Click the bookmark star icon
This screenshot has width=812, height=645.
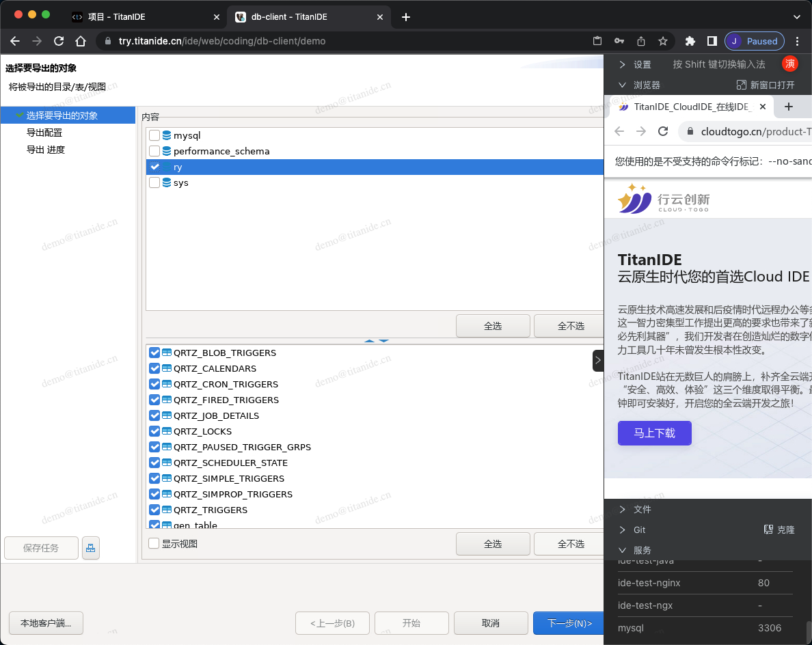click(x=662, y=41)
